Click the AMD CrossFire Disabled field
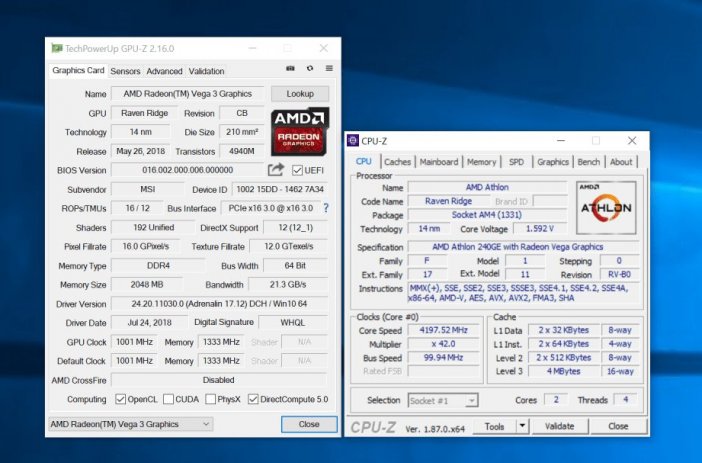702x463 pixels. point(219,380)
